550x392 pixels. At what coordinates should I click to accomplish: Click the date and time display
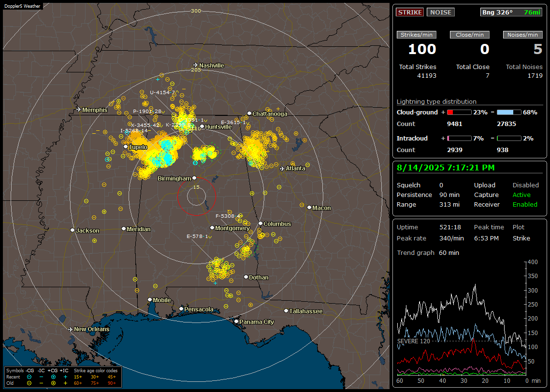pos(446,168)
